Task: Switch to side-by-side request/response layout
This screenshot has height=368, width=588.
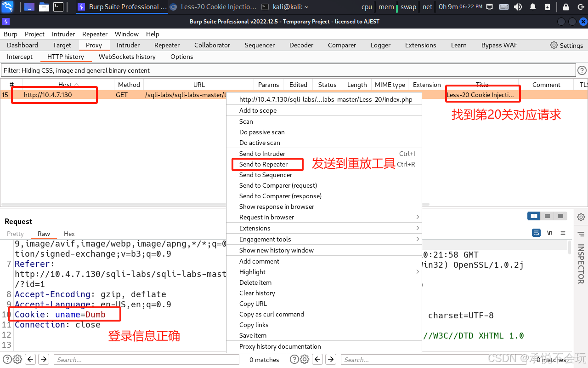Action: tap(534, 216)
